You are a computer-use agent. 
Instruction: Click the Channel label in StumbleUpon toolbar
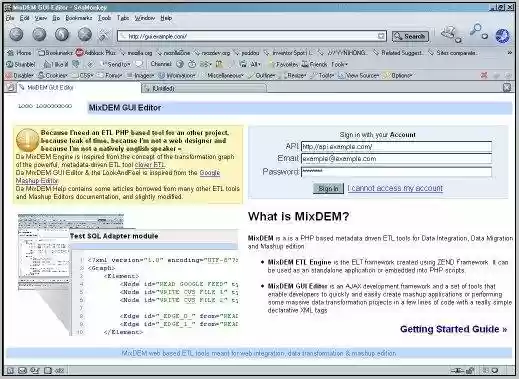pos(161,64)
